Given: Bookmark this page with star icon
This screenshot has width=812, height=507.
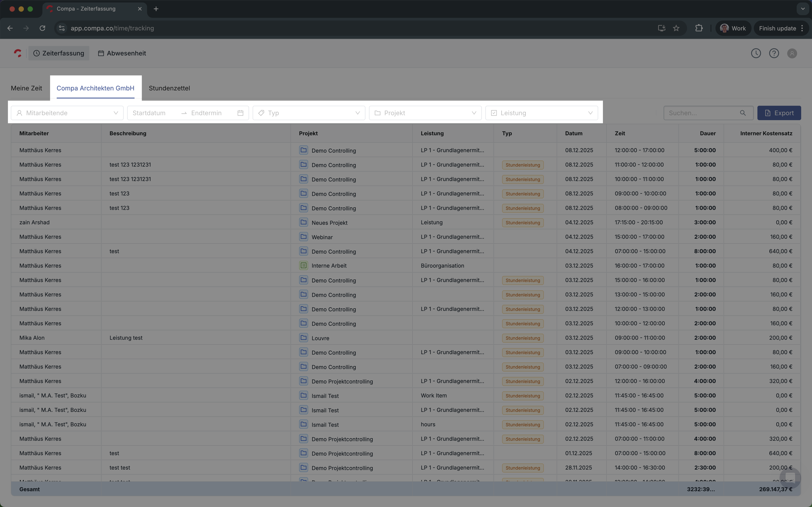Looking at the screenshot, I should pos(676,28).
